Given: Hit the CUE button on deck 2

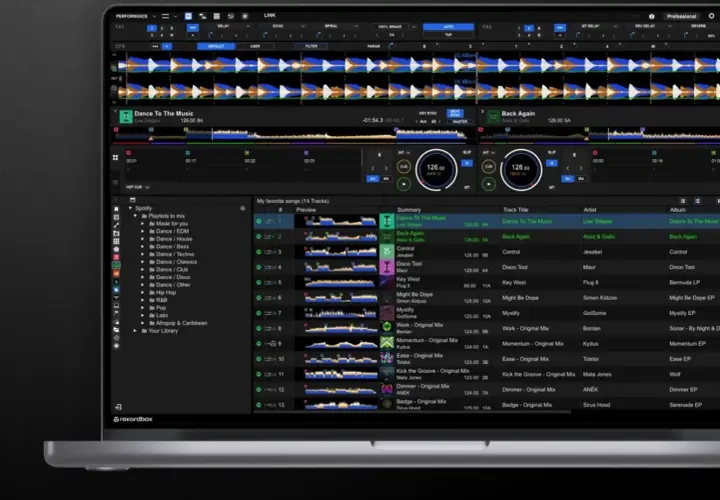Looking at the screenshot, I should click(489, 167).
